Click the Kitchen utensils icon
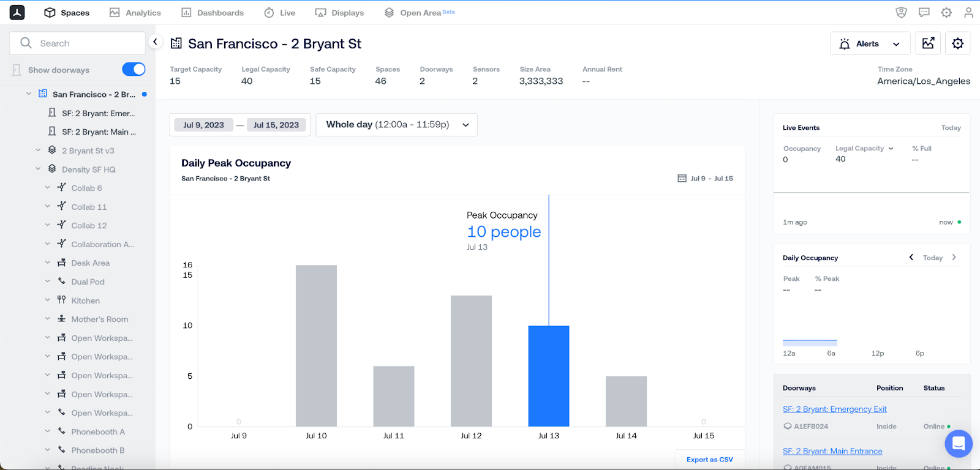This screenshot has width=980, height=470. [x=61, y=300]
